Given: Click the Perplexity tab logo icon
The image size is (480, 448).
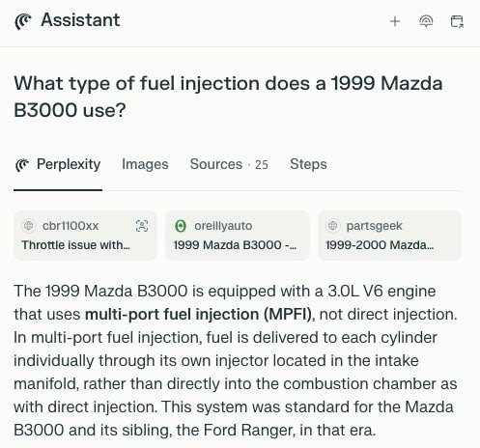Looking at the screenshot, I should [22, 165].
